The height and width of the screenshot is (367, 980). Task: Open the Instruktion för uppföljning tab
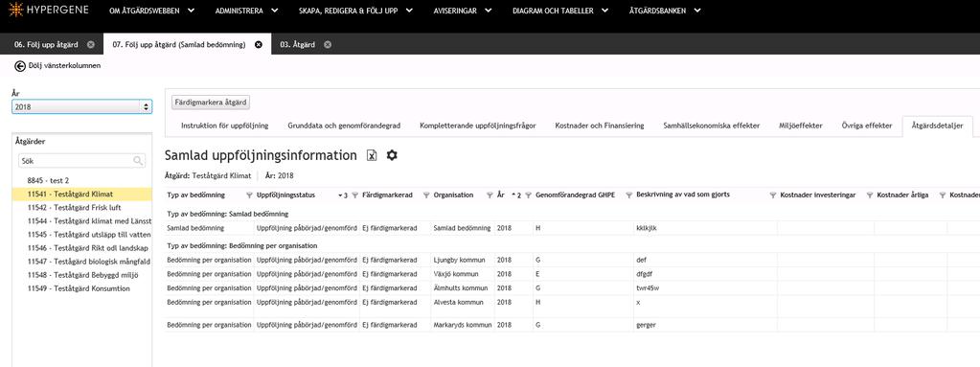click(x=224, y=126)
